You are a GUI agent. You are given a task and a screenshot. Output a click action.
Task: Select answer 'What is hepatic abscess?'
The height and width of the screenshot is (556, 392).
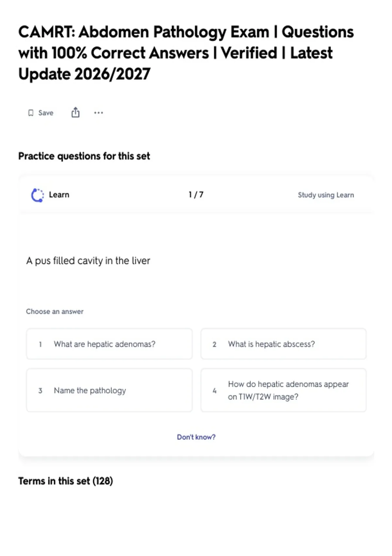click(x=284, y=344)
